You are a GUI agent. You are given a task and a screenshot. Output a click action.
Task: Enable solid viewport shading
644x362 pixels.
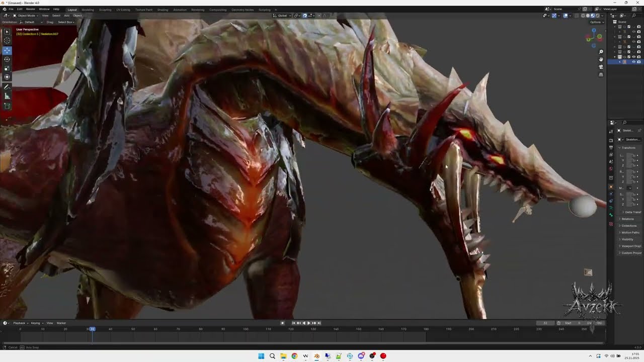[588, 16]
